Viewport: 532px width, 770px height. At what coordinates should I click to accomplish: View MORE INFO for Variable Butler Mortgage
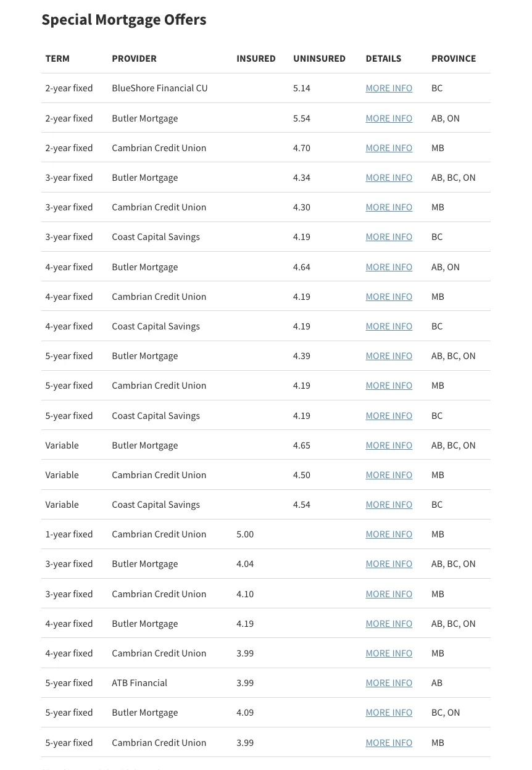click(x=389, y=445)
